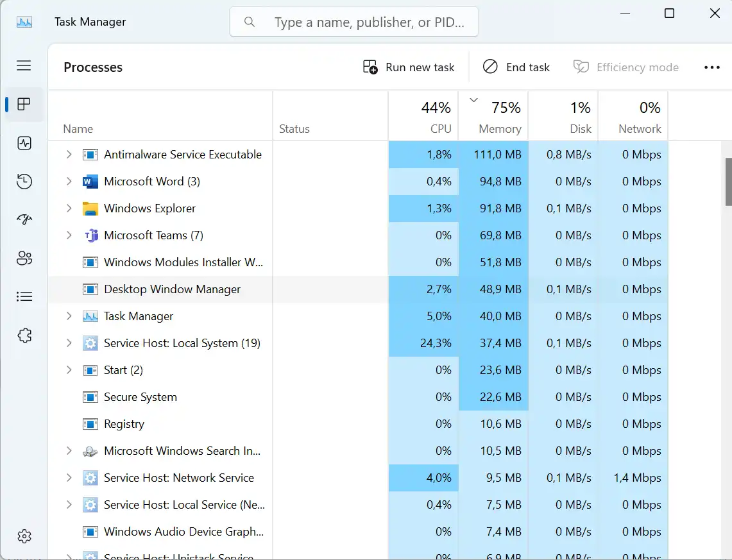Screen dimensions: 732x560
Task: Click the Task Manager process row icon
Action: (x=90, y=316)
